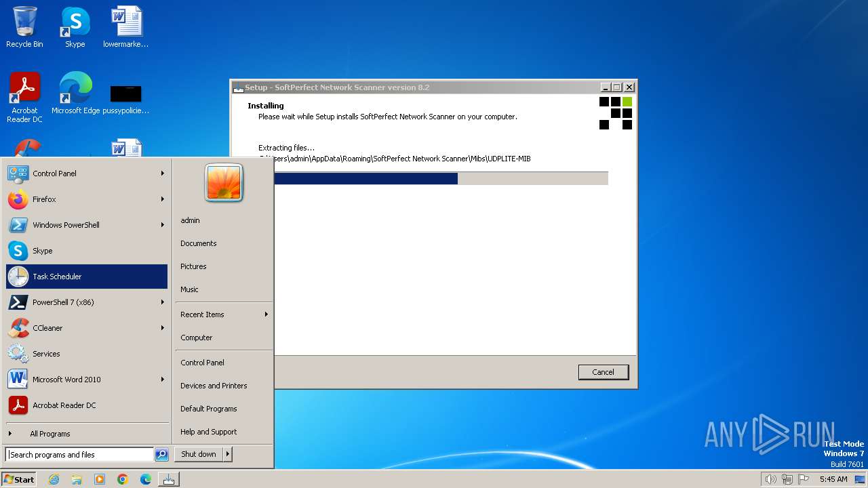
Task: Open Microsoft Edge desktop shortcut
Action: coord(75,93)
